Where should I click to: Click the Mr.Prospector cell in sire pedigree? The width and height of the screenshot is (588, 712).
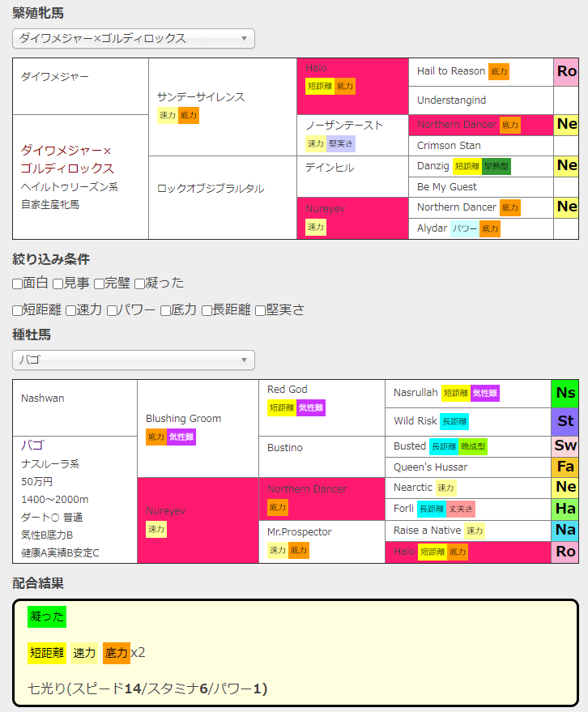[x=322, y=541]
